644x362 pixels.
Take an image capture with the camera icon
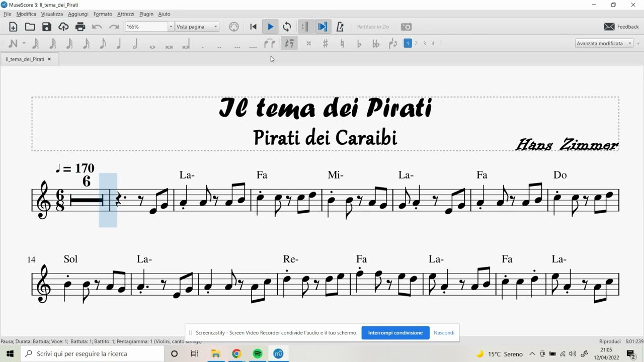tap(406, 27)
